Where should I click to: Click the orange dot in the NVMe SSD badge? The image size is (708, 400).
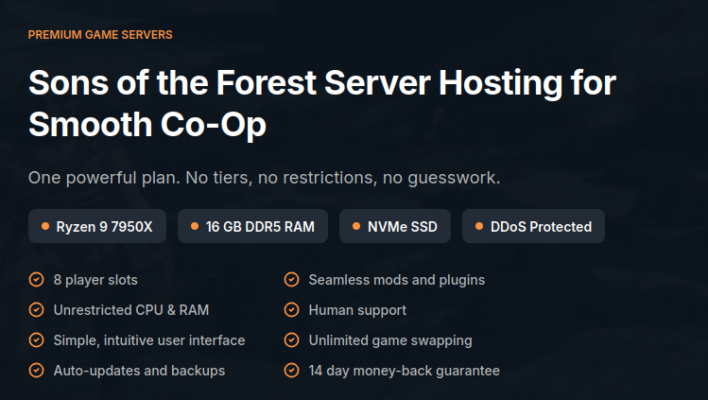tap(356, 226)
